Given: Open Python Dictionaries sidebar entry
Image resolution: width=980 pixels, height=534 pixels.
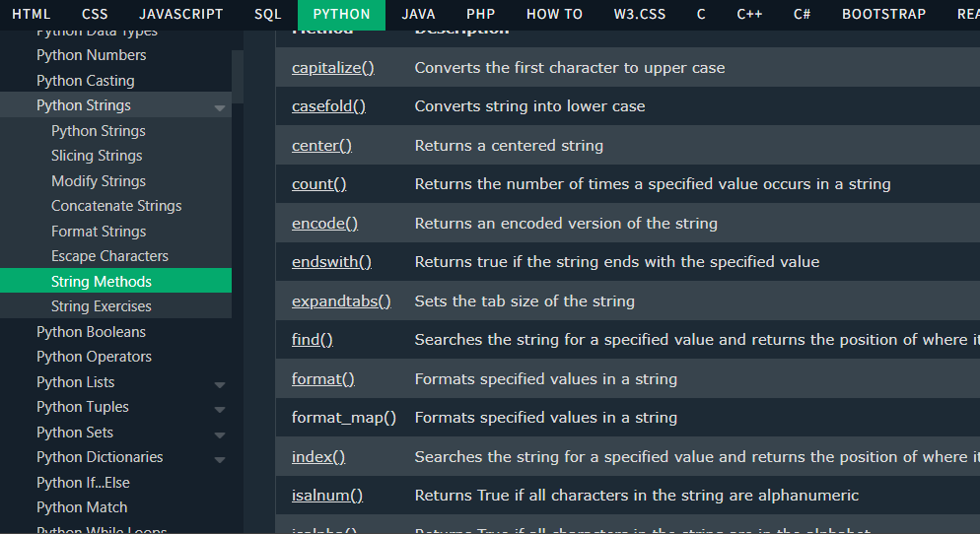Looking at the screenshot, I should [x=100, y=457].
